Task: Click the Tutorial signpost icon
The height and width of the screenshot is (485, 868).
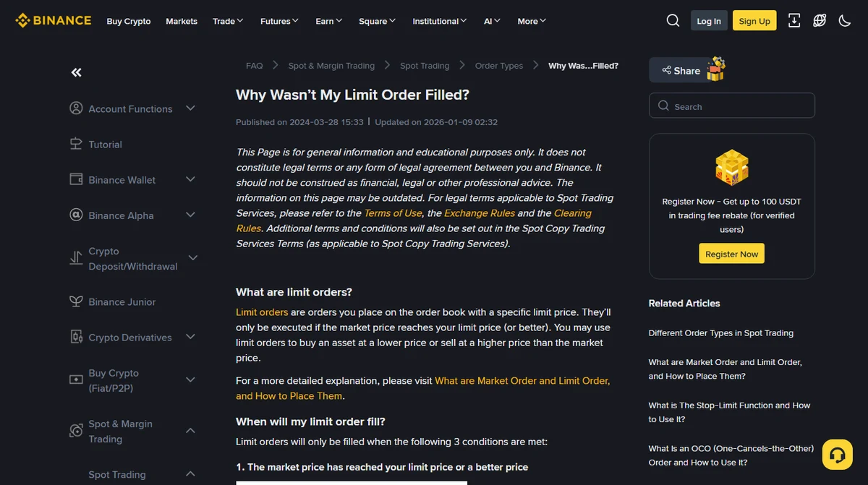Action: pyautogui.click(x=76, y=144)
